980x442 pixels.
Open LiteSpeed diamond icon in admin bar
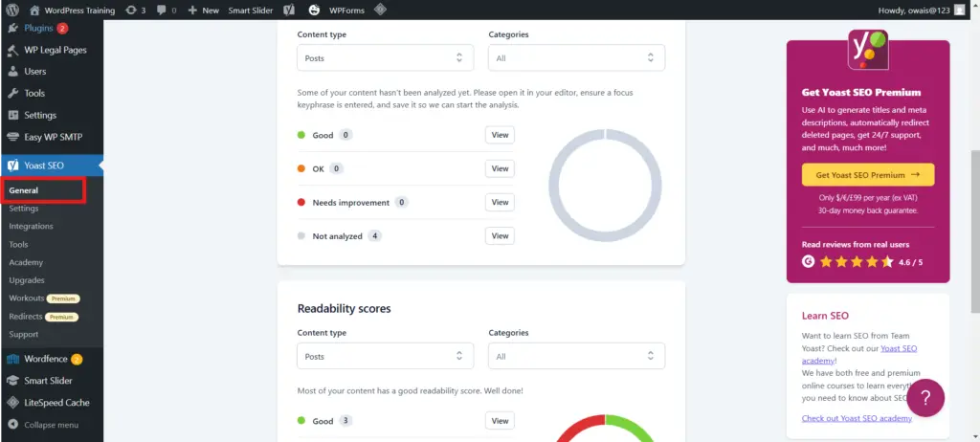[x=379, y=10]
